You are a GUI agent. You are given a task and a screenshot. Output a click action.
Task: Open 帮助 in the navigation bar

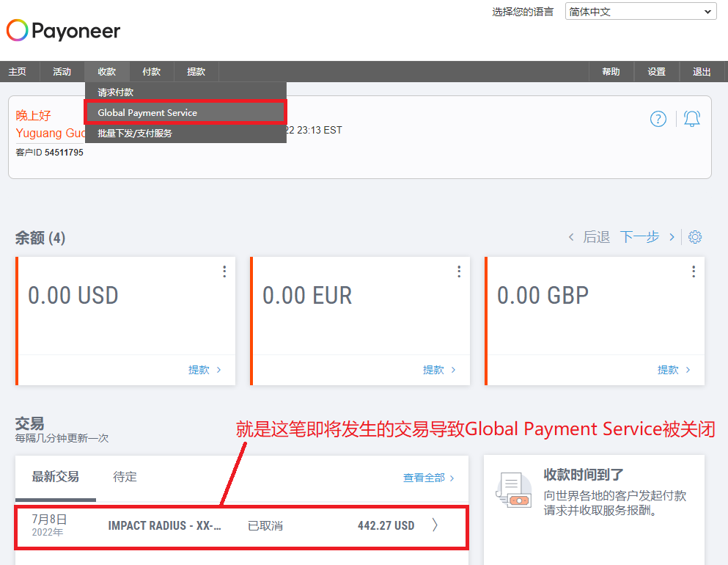tap(611, 72)
